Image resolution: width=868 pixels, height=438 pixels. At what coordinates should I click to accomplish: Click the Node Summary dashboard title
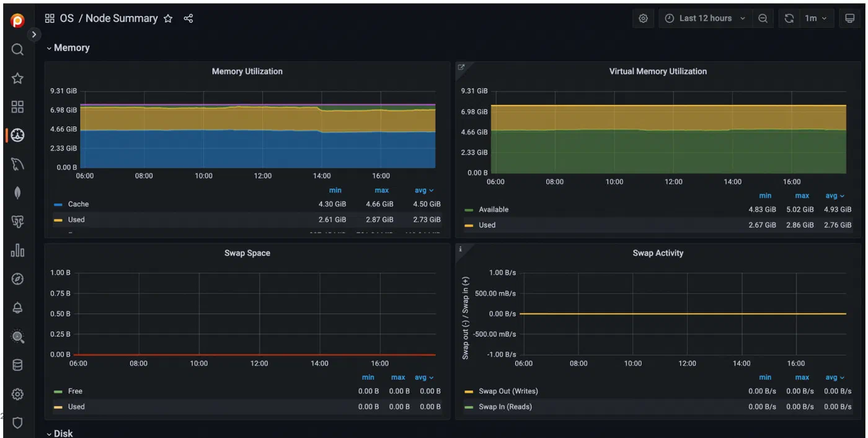(122, 19)
